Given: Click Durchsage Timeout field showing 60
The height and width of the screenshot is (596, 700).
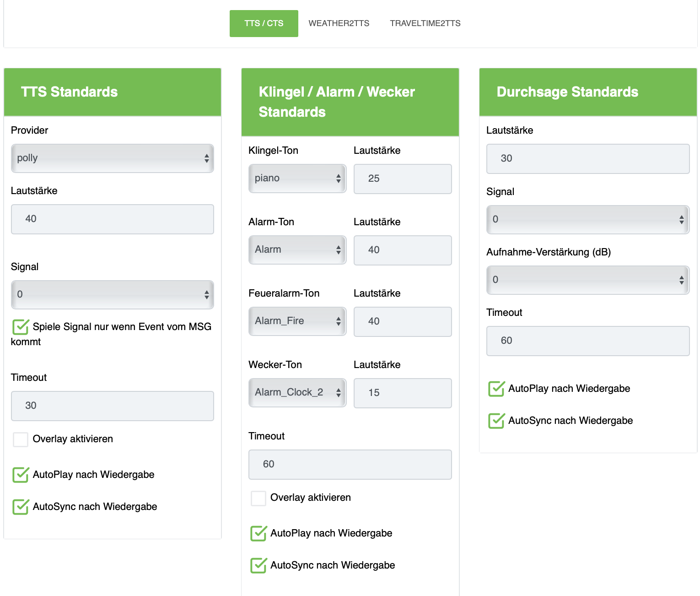Looking at the screenshot, I should pos(587,341).
